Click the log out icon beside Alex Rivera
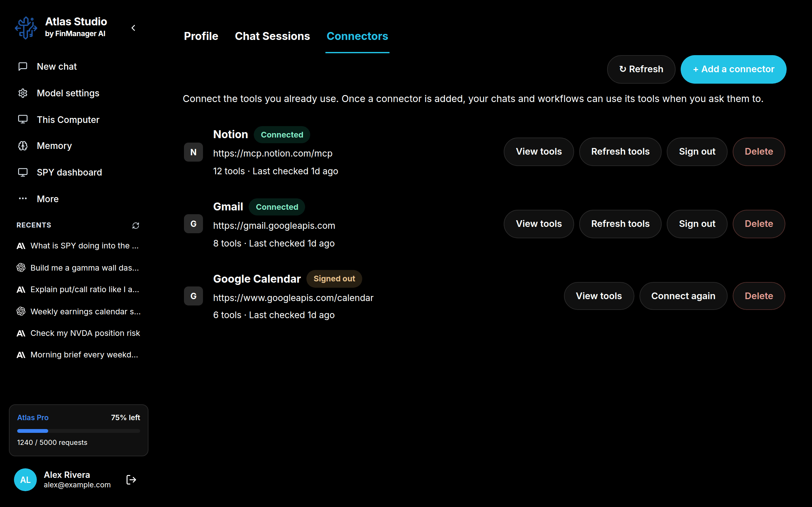The image size is (812, 507). pos(131,479)
